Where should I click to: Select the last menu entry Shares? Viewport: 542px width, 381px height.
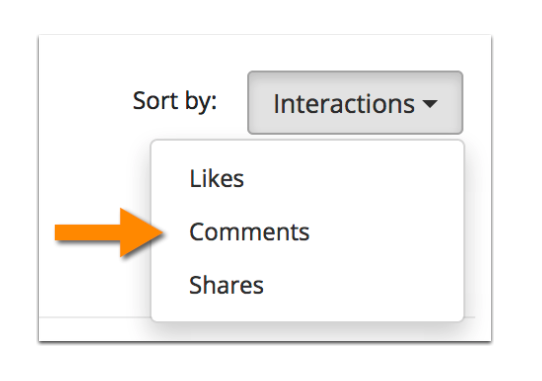click(226, 285)
